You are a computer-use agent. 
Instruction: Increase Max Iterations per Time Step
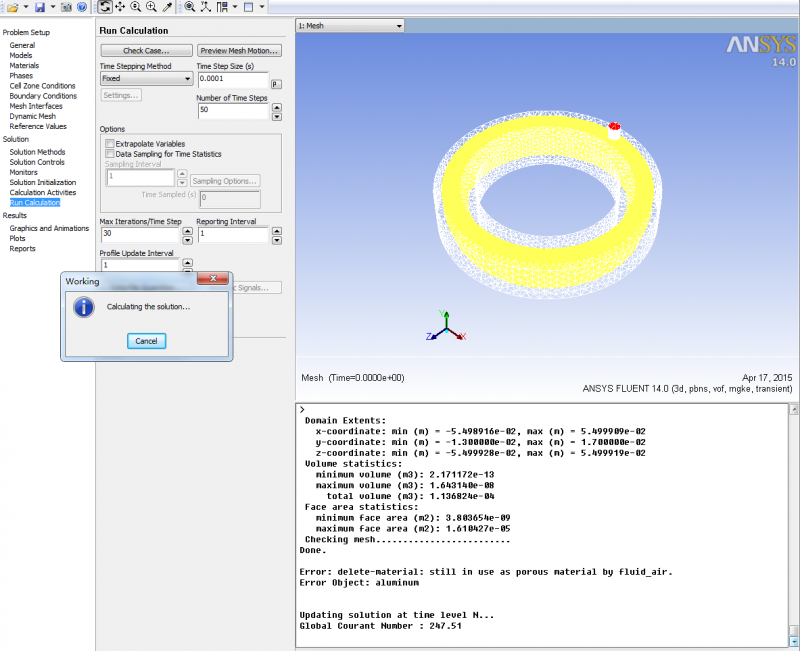pyautogui.click(x=187, y=232)
